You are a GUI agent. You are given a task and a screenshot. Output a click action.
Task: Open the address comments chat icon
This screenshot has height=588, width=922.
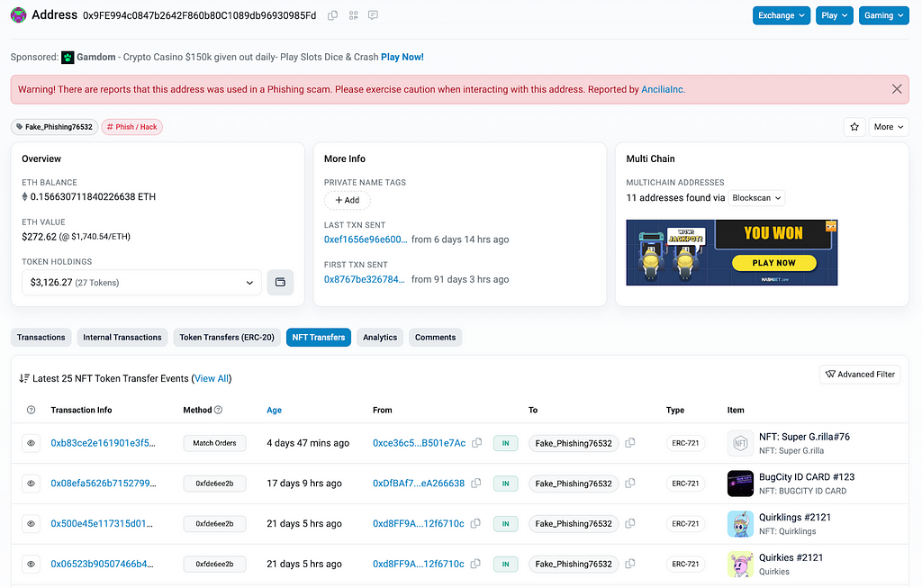(x=373, y=15)
